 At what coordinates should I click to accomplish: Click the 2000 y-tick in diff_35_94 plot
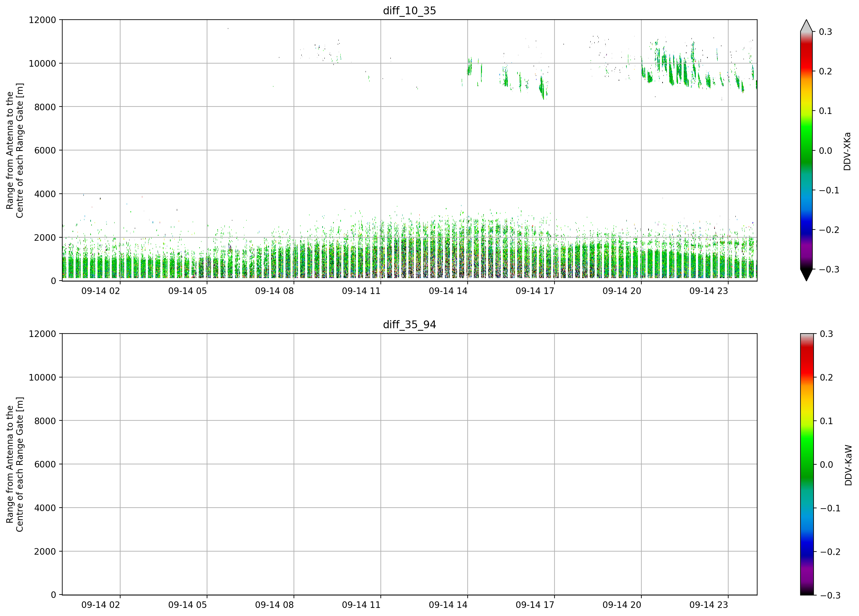coord(45,551)
